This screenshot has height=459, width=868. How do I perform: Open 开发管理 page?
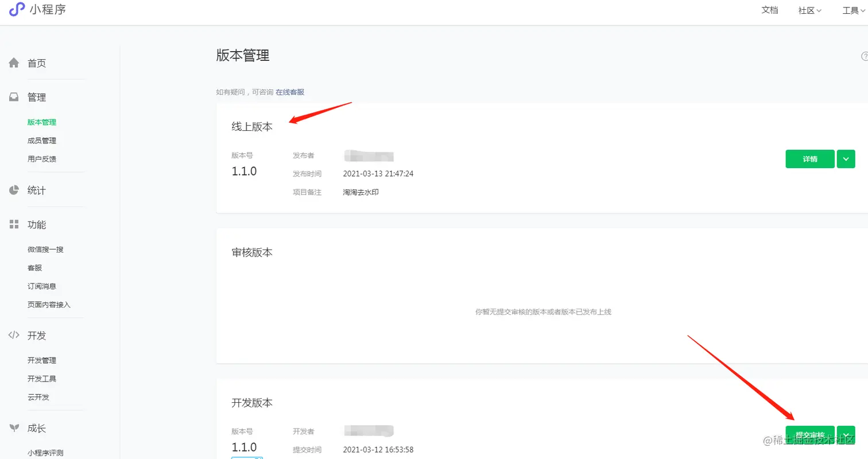[42, 361]
